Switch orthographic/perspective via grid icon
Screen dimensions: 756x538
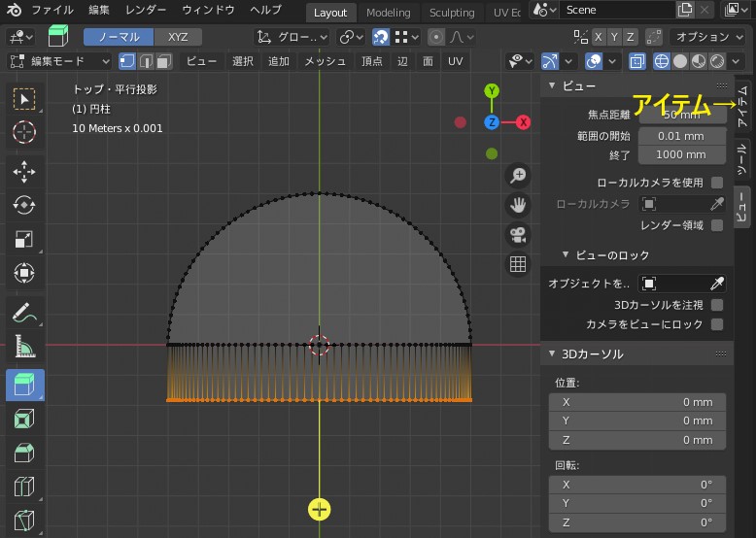point(518,264)
